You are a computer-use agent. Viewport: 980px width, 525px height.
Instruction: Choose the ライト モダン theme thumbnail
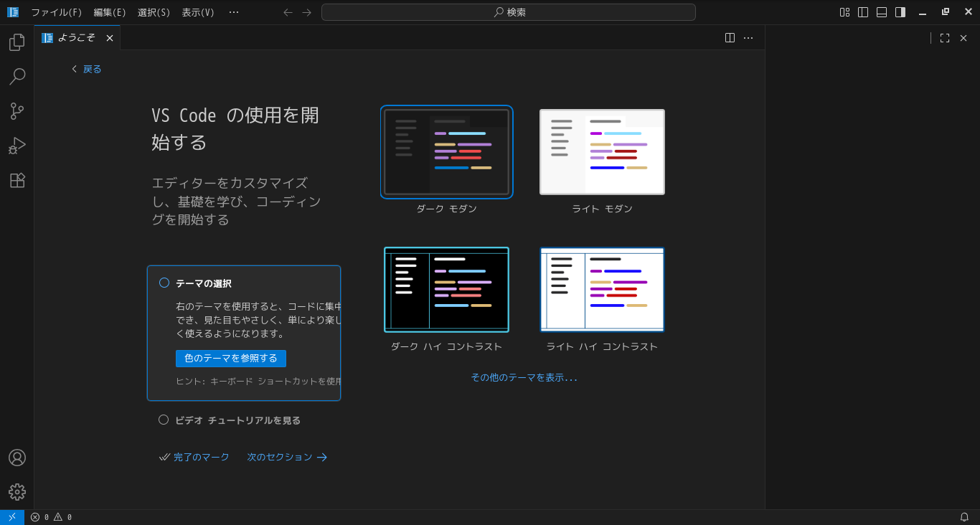click(x=602, y=152)
